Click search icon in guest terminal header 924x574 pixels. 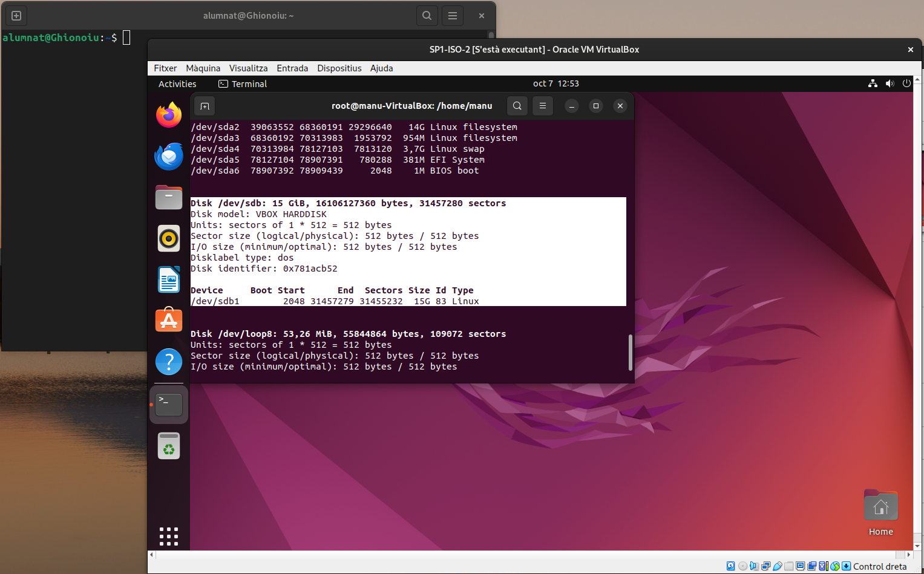pyautogui.click(x=517, y=106)
